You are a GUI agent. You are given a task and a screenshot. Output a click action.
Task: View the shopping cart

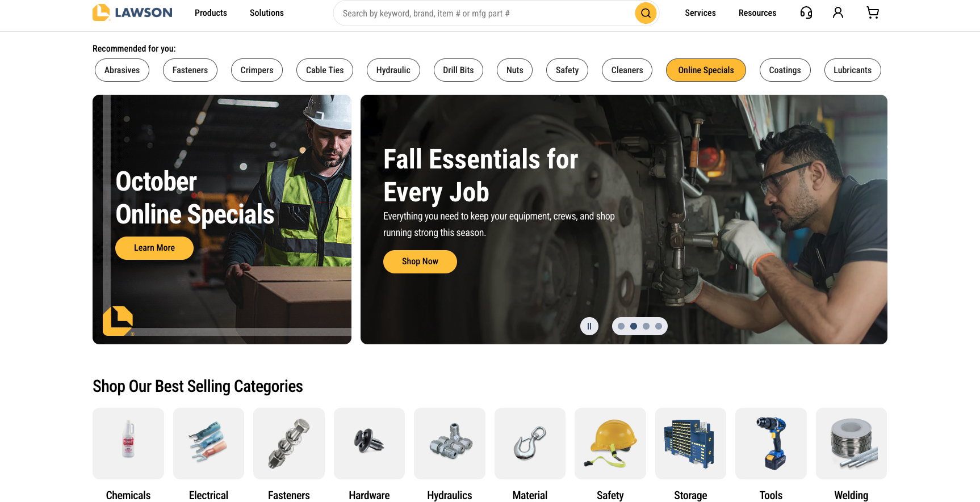873,12
